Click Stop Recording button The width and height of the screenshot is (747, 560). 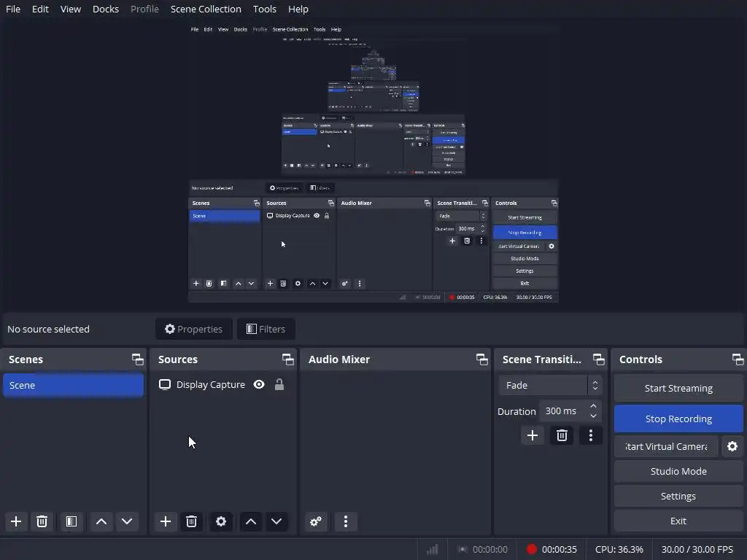pos(678,419)
